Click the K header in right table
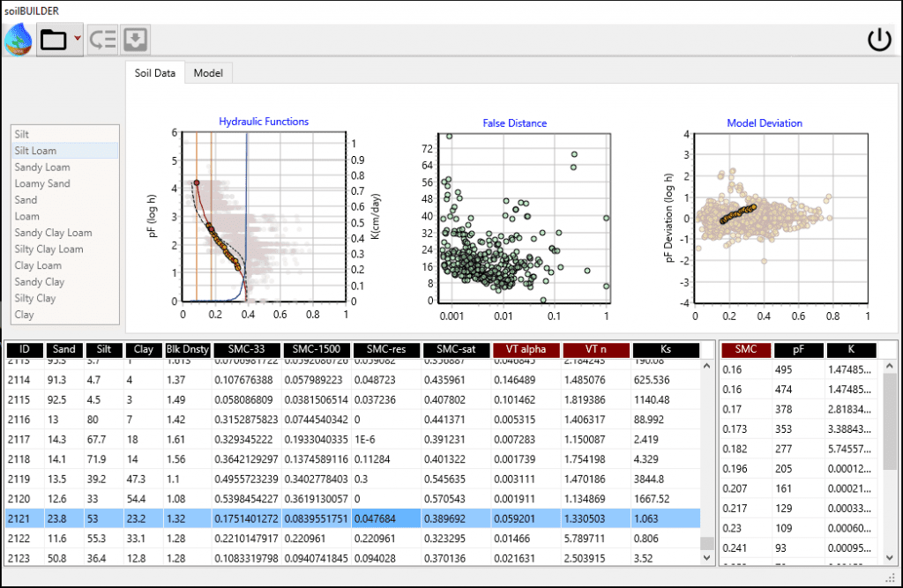Image resolution: width=903 pixels, height=588 pixels. [851, 350]
